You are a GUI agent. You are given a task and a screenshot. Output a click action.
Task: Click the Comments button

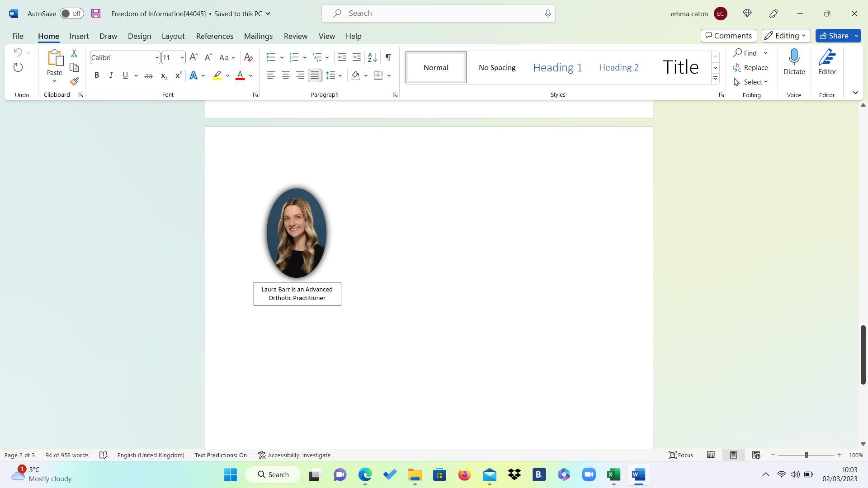pyautogui.click(x=728, y=36)
